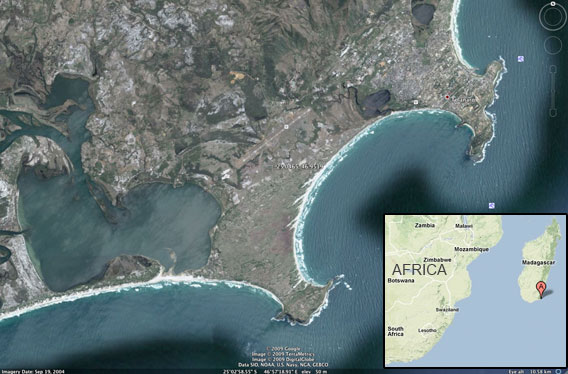Viewport: 568px width, 374px height.
Task: Open the lower blue layer icon near inset map
Action: 492,205
